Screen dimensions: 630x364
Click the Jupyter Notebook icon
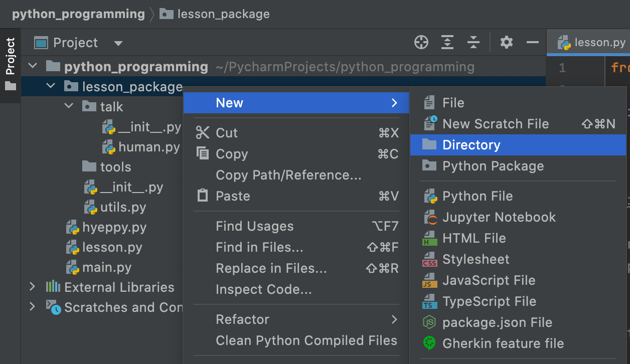(430, 217)
